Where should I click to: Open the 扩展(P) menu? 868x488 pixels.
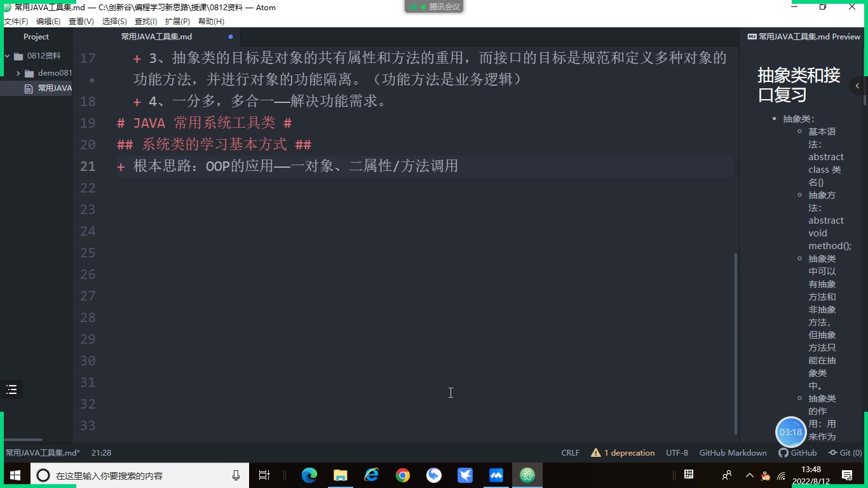177,21
